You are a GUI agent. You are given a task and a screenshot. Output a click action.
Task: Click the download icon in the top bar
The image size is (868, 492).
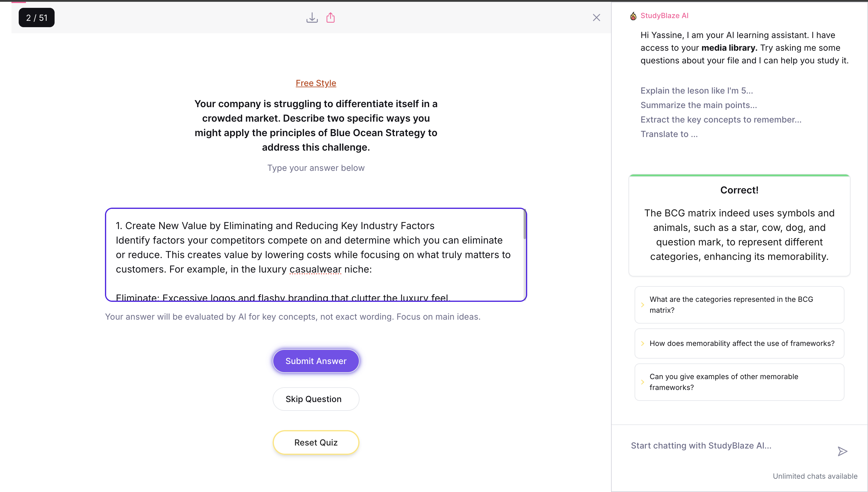tap(312, 18)
